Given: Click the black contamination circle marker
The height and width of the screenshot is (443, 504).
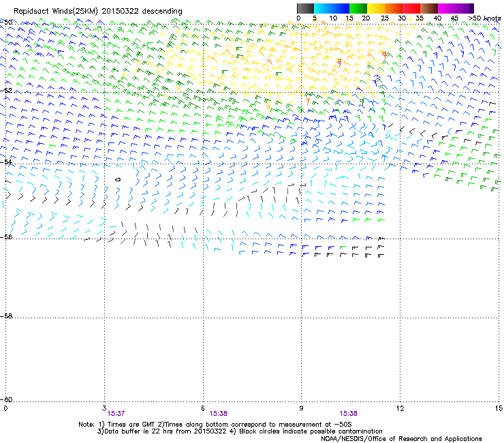Looking at the screenshot, I should click(x=118, y=179).
